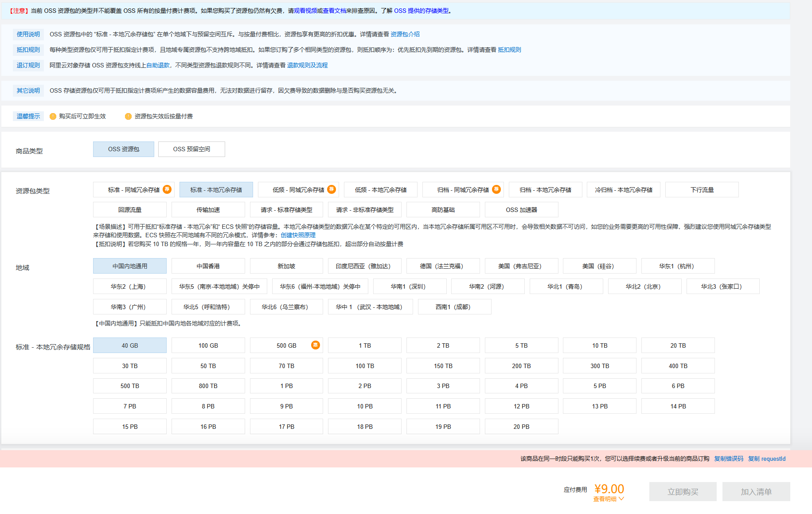Select the OSS 资源包 product type
This screenshot has height=514, width=812.
point(124,149)
